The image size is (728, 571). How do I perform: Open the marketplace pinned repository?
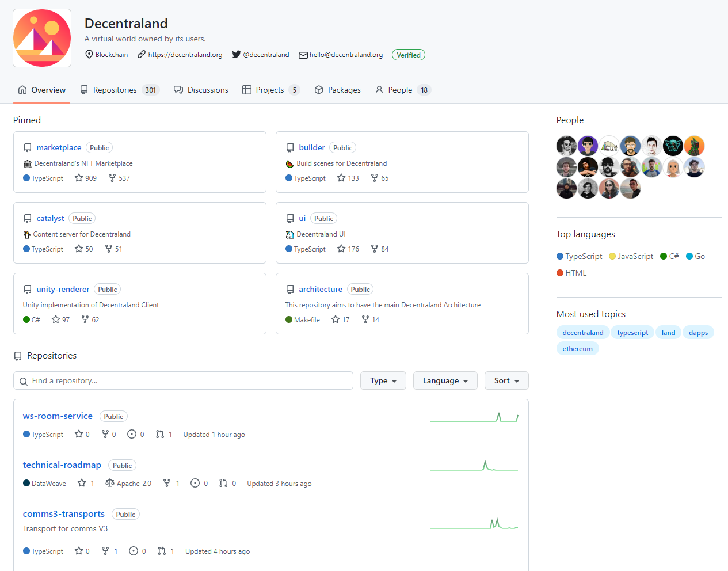coord(59,147)
